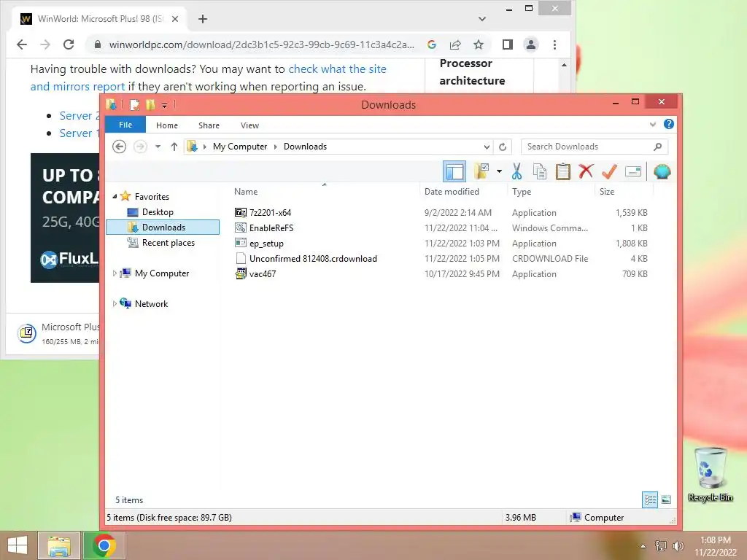This screenshot has height=560, width=747.
Task: Select Unconfirmed 812408.crdownload file
Action: click(x=313, y=259)
